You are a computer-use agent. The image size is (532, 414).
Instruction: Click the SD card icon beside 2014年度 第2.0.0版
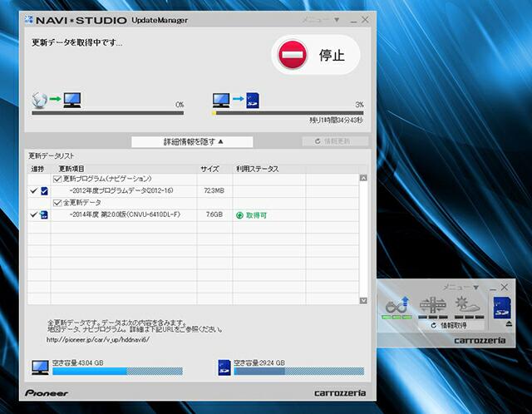(x=44, y=214)
